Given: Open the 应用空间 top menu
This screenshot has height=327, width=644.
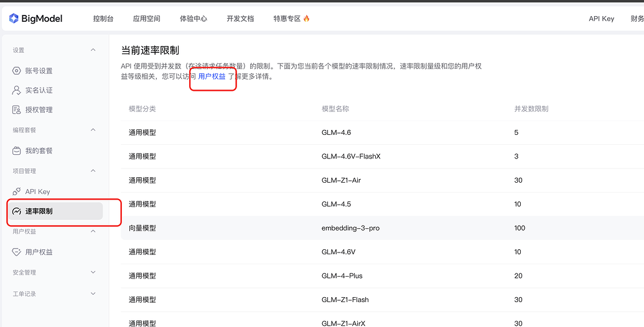Looking at the screenshot, I should tap(147, 19).
